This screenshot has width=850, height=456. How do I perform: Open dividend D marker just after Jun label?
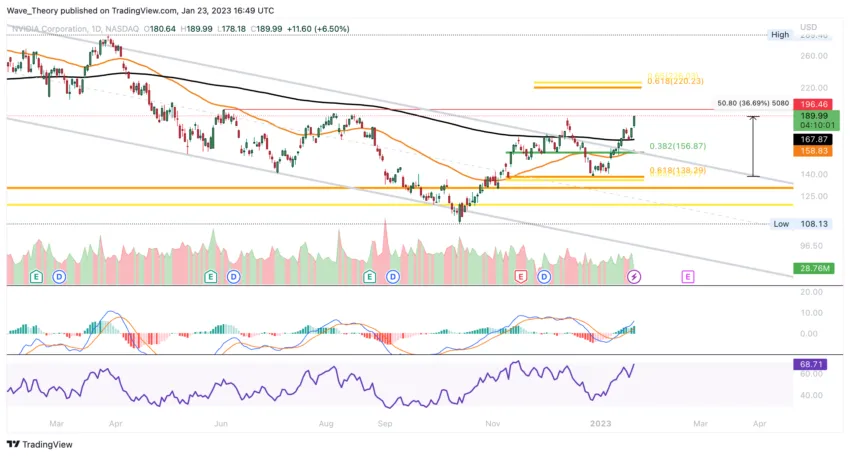234,277
